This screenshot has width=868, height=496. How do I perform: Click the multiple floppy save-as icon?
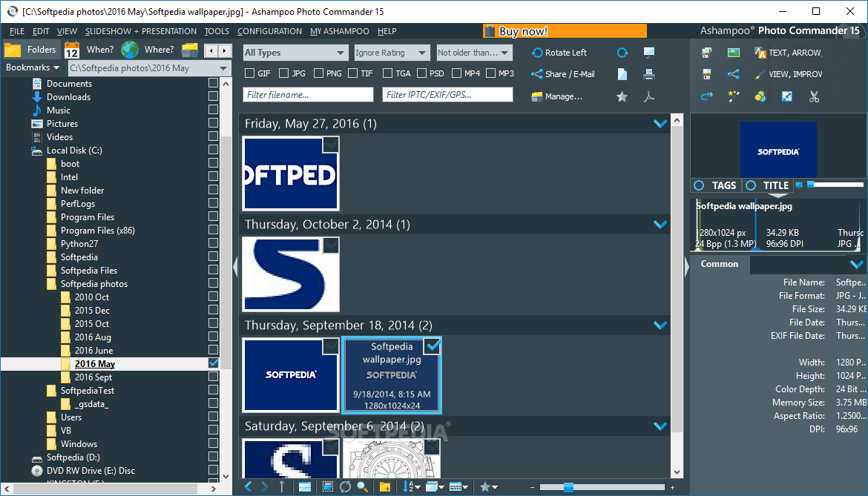click(x=706, y=53)
